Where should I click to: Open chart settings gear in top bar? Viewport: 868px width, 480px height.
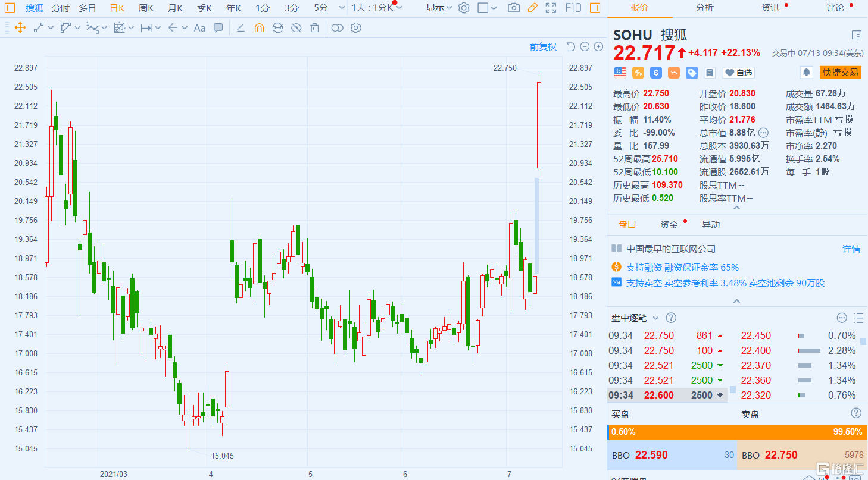pyautogui.click(x=464, y=8)
